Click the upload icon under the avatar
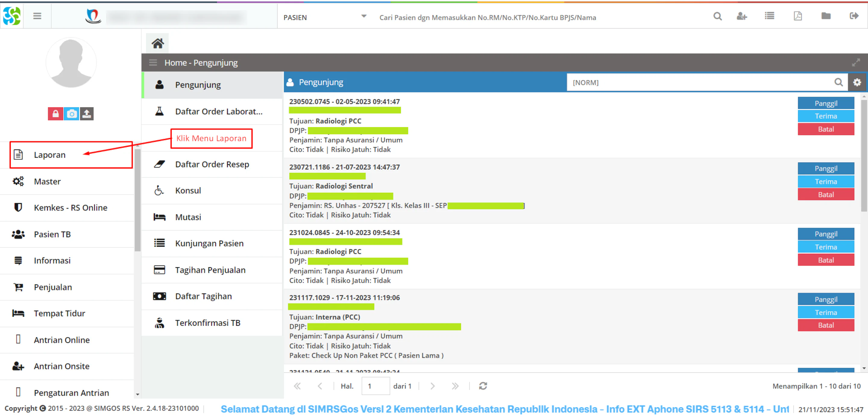The image size is (868, 418). [86, 114]
